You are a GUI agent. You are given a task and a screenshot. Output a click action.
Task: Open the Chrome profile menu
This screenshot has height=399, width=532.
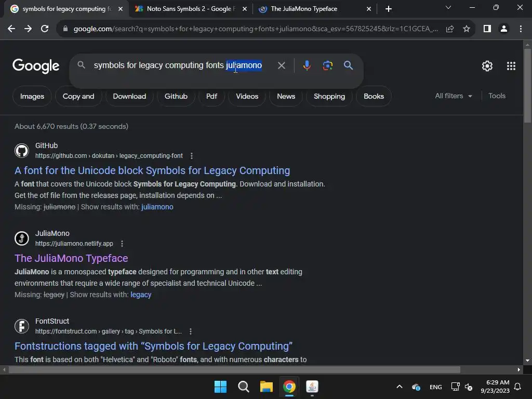coord(504,29)
